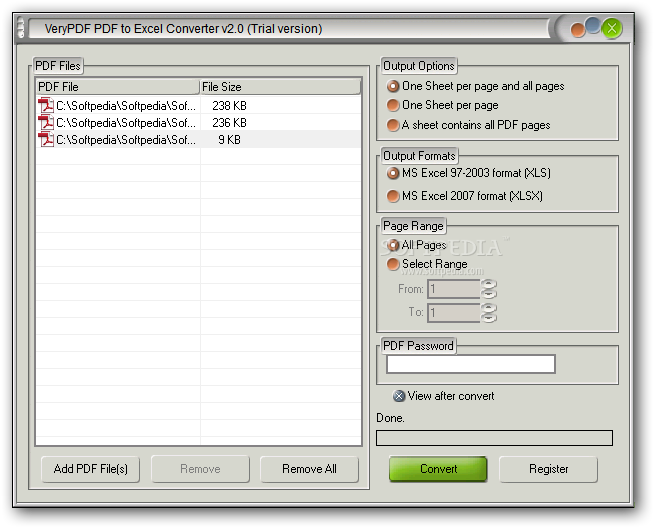The width and height of the screenshot is (655, 528).
Task: Click the blue circle button in title bar
Action: point(593,25)
